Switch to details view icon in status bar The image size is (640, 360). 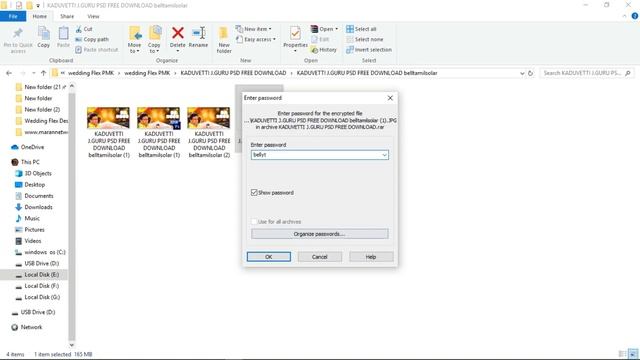(x=622, y=354)
